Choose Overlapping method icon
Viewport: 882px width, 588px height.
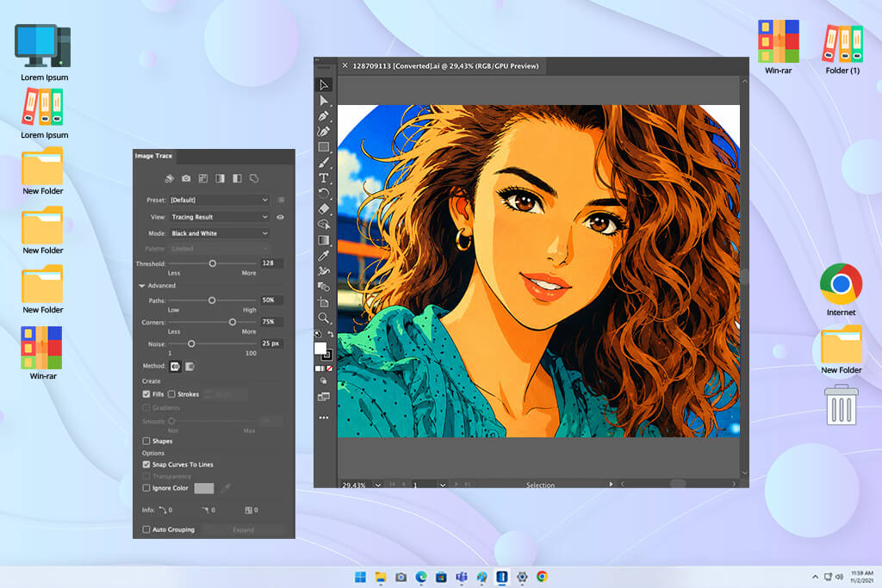point(190,367)
